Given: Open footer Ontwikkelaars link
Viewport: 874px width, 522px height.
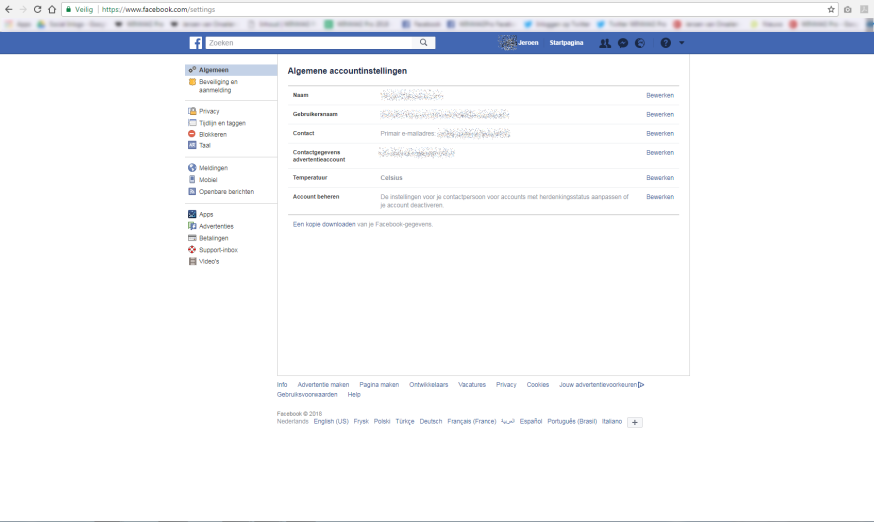Looking at the screenshot, I should tap(429, 385).
